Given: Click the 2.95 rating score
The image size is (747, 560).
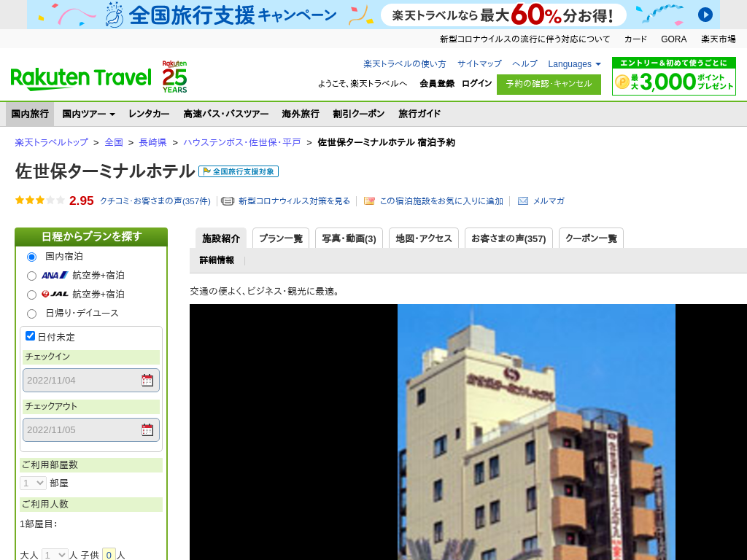Looking at the screenshot, I should tap(82, 201).
